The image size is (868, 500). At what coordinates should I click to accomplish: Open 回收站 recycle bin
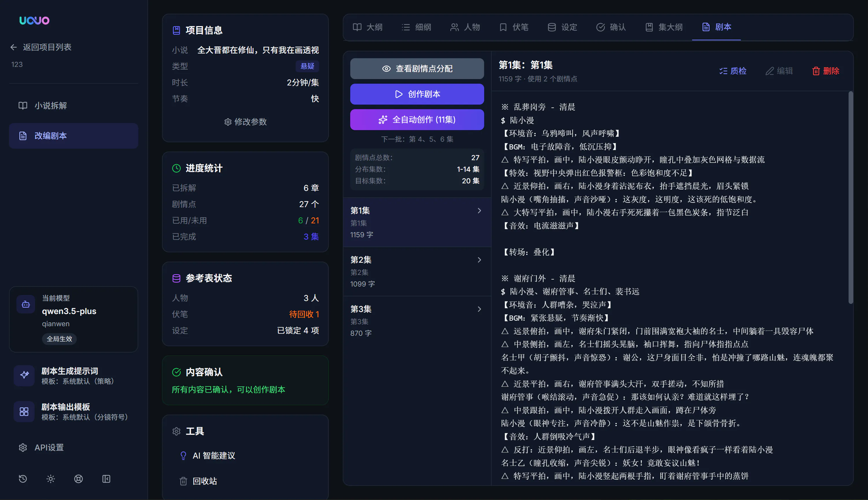pyautogui.click(x=245, y=481)
